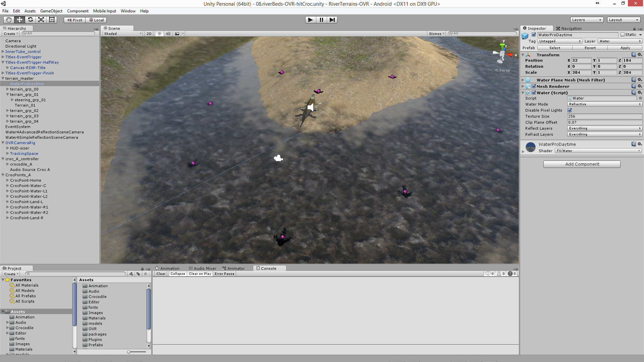The image size is (644, 362).
Task: Click the Clear console button
Action: (161, 274)
